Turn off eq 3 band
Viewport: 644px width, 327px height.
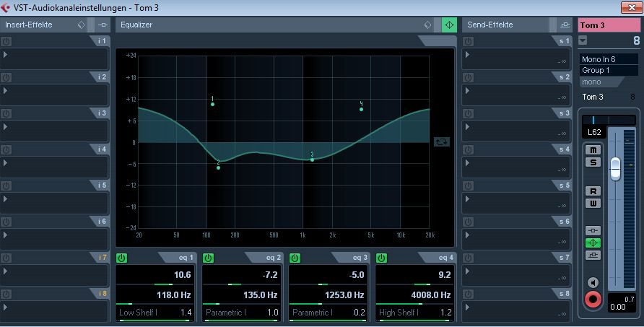click(295, 258)
